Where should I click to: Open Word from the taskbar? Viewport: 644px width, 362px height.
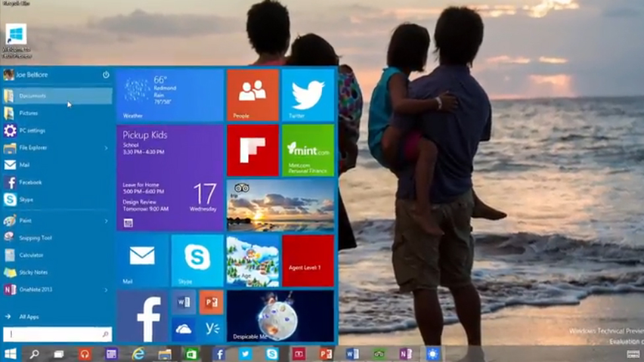352,354
